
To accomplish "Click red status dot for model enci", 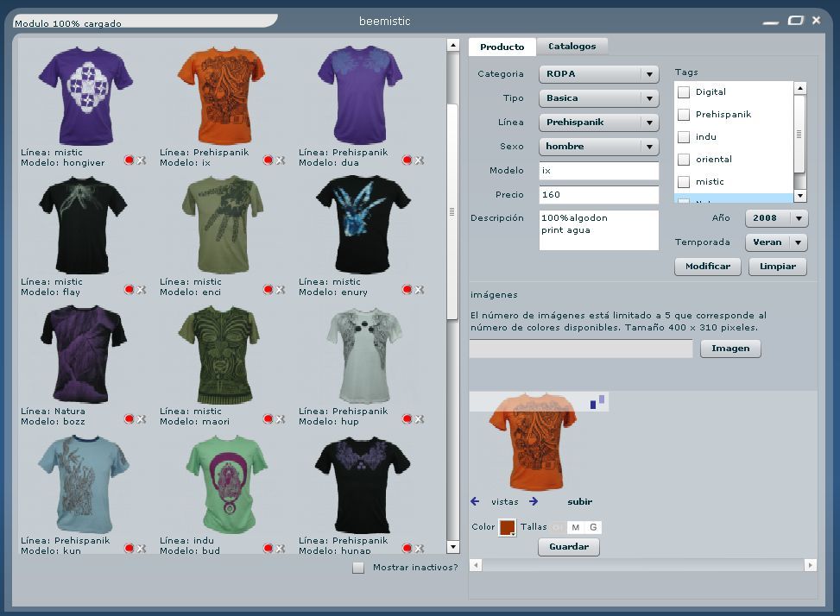I will point(268,290).
